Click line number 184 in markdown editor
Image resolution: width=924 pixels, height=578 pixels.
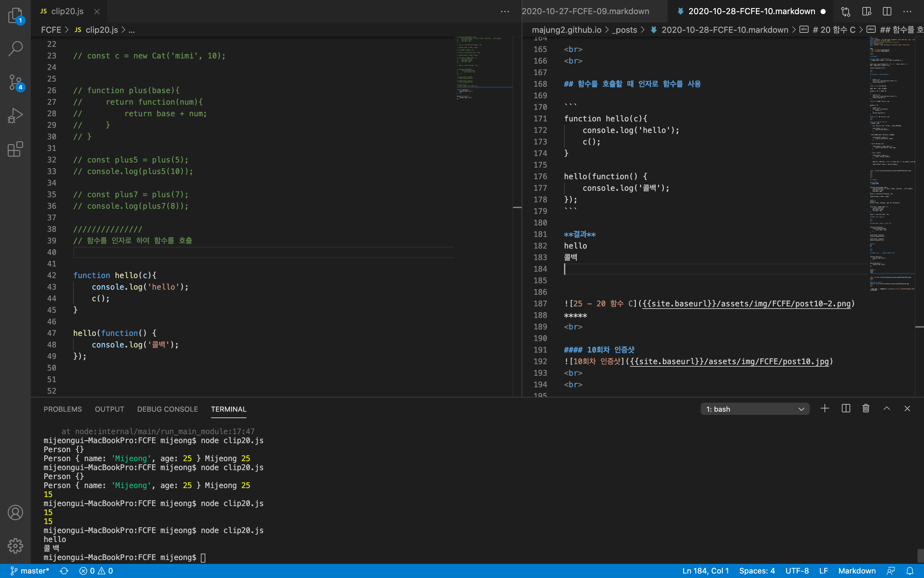540,269
